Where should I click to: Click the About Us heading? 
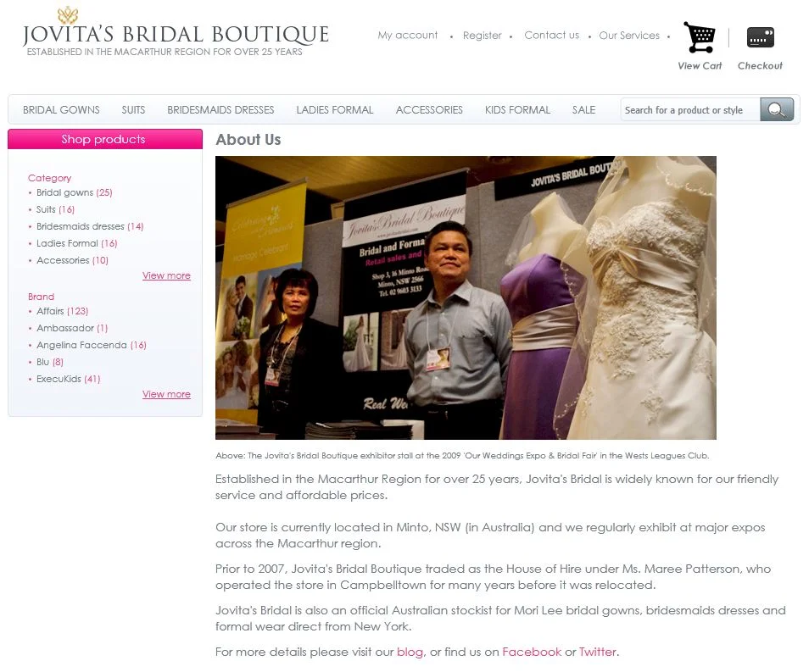pyautogui.click(x=248, y=140)
